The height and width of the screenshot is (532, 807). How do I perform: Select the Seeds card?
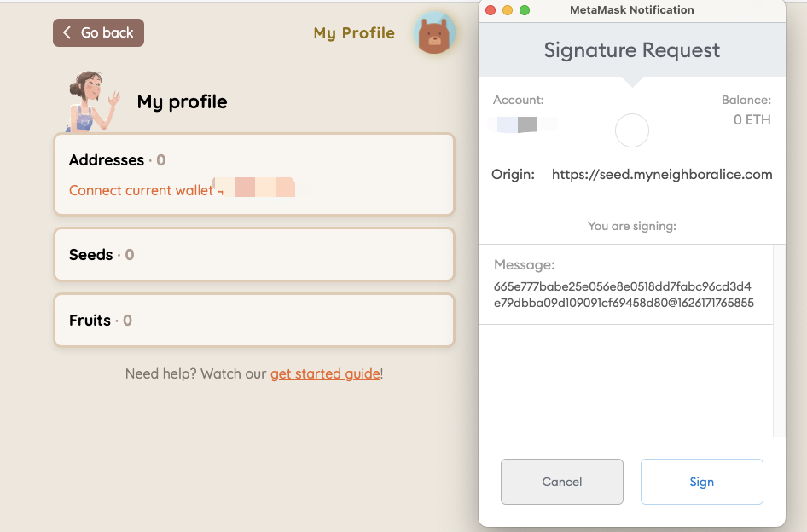coord(254,255)
